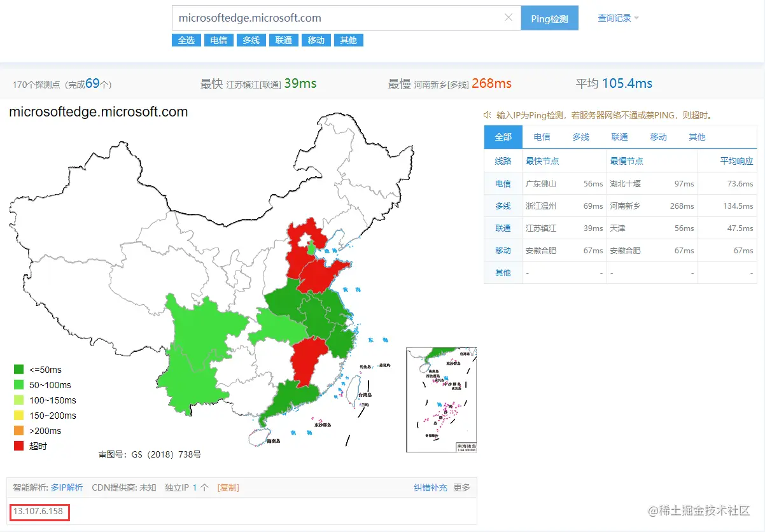Click the 纠错补充 link
This screenshot has width=765, height=532.
pyautogui.click(x=430, y=487)
